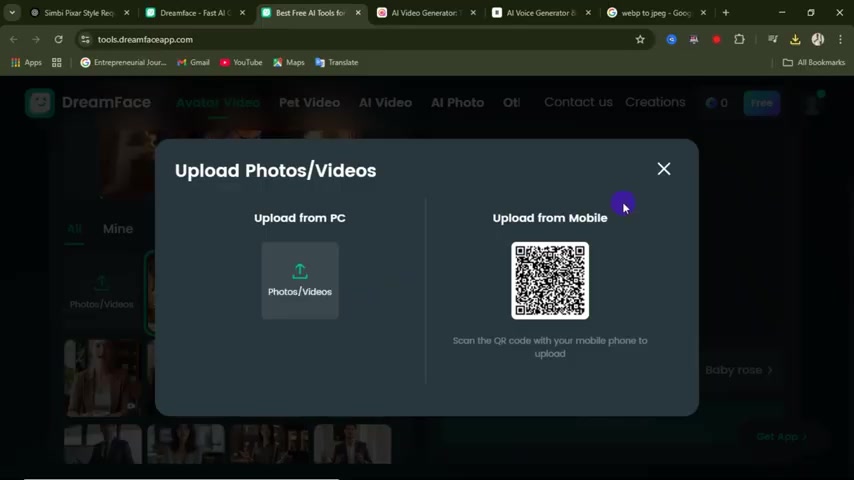854x480 pixels.
Task: Click the Baby rose link
Action: click(x=739, y=370)
